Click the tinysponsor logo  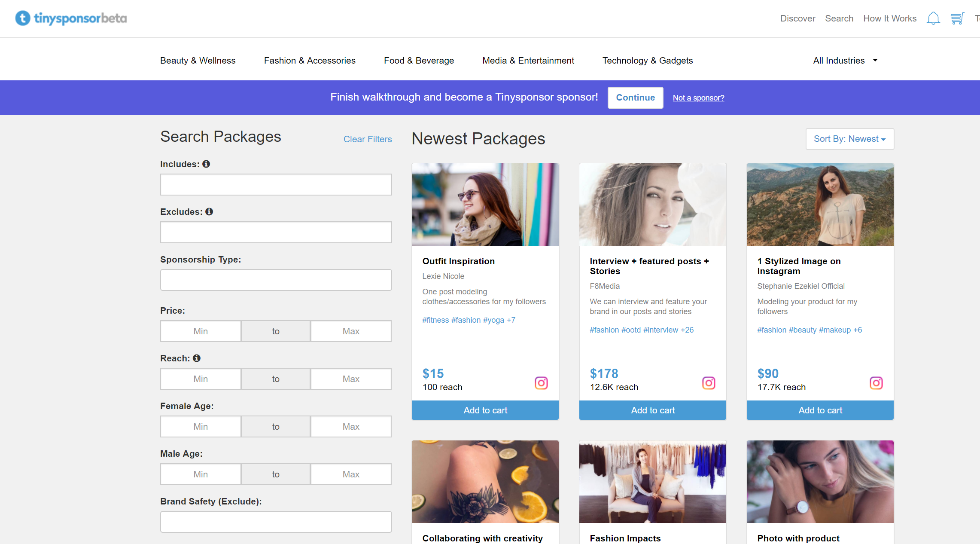pyautogui.click(x=71, y=18)
